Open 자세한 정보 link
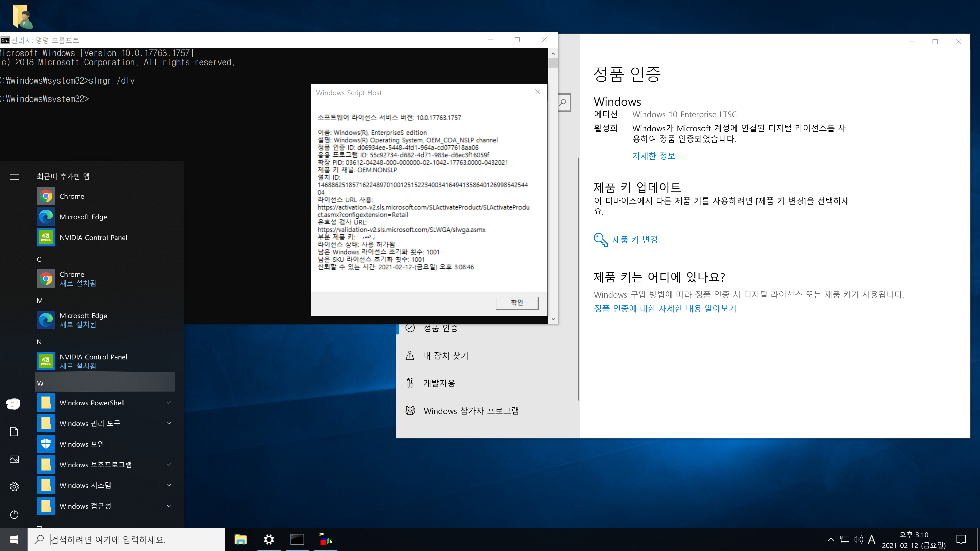The image size is (980, 551). click(654, 156)
